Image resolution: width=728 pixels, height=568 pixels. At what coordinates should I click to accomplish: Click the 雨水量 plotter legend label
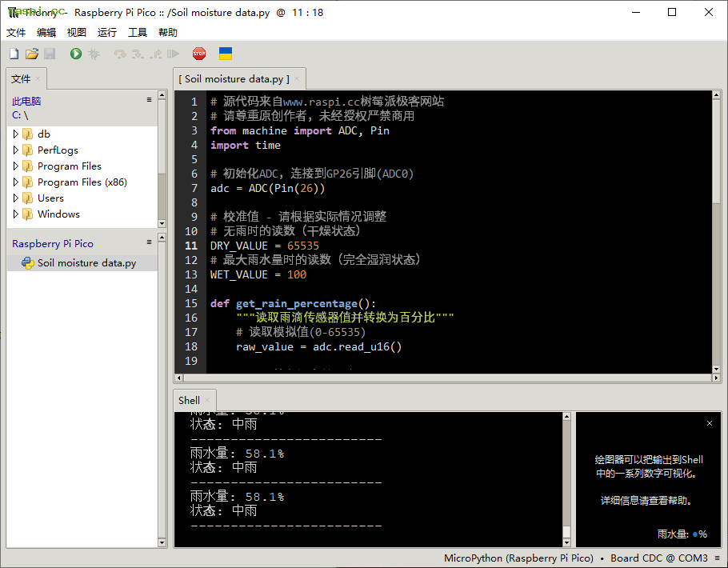point(682,534)
